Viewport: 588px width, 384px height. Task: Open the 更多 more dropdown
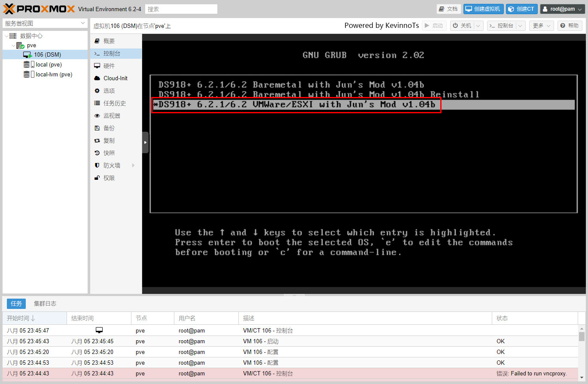coord(542,26)
